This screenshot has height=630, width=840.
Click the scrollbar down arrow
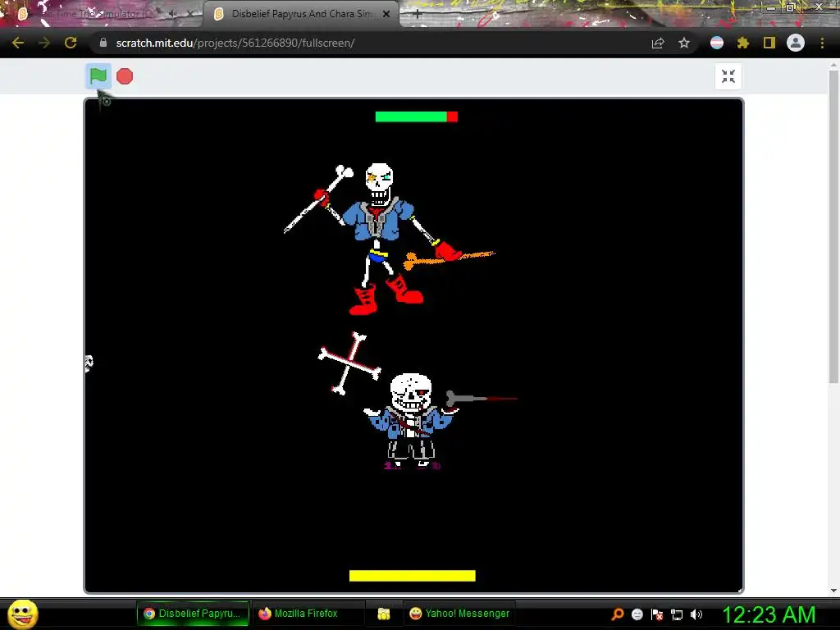[x=833, y=591]
